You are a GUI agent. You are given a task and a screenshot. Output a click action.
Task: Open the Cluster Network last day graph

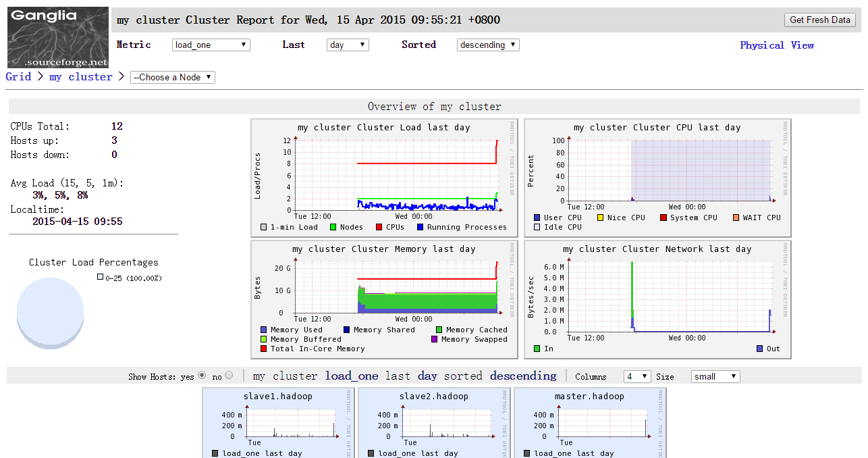(x=657, y=300)
